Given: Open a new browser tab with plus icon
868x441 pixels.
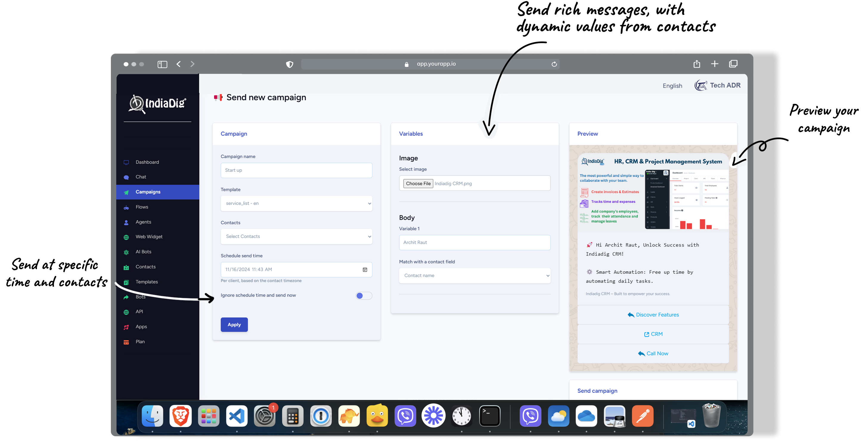Looking at the screenshot, I should (x=714, y=64).
